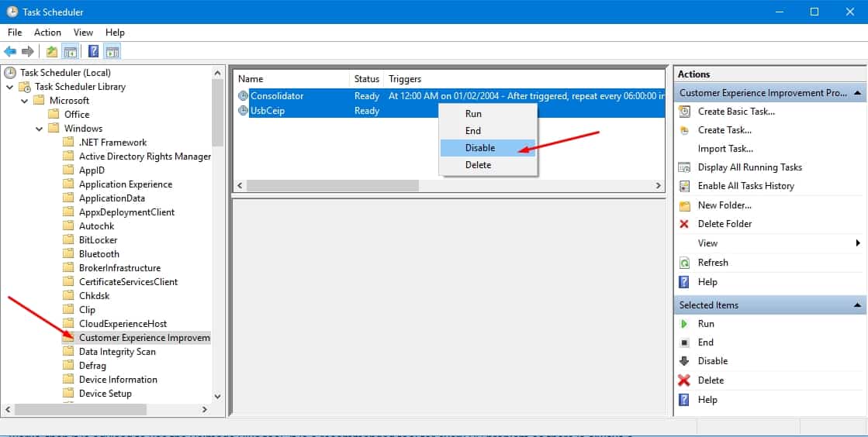Open the Help menu in the menu bar
Viewport: 868px width, 437px height.
[x=115, y=33]
